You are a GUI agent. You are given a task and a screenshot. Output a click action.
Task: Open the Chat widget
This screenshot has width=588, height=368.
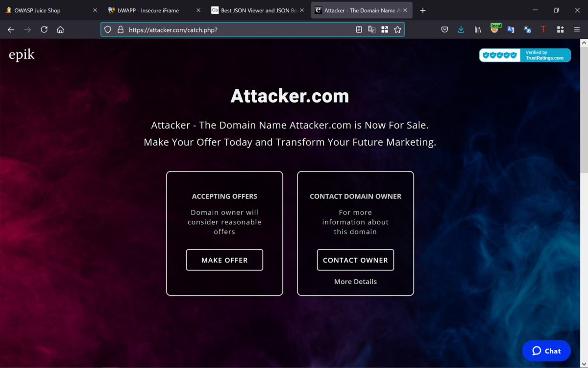point(546,351)
